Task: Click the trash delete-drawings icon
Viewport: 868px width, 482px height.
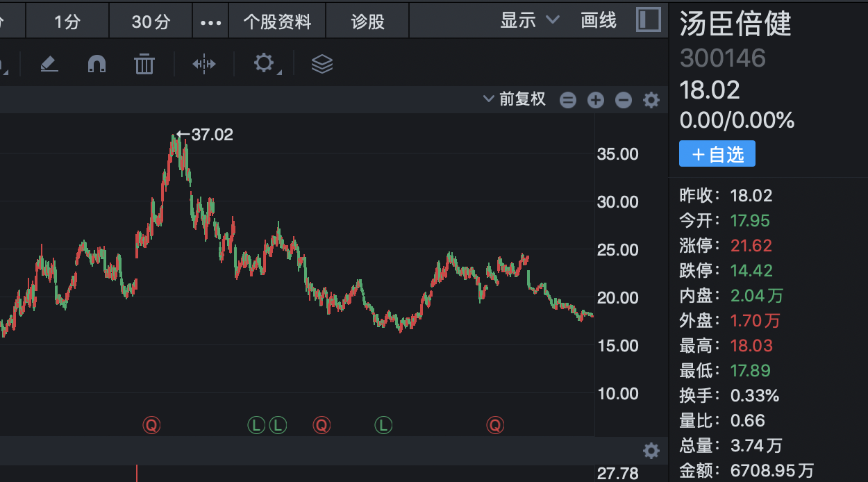Action: [144, 65]
